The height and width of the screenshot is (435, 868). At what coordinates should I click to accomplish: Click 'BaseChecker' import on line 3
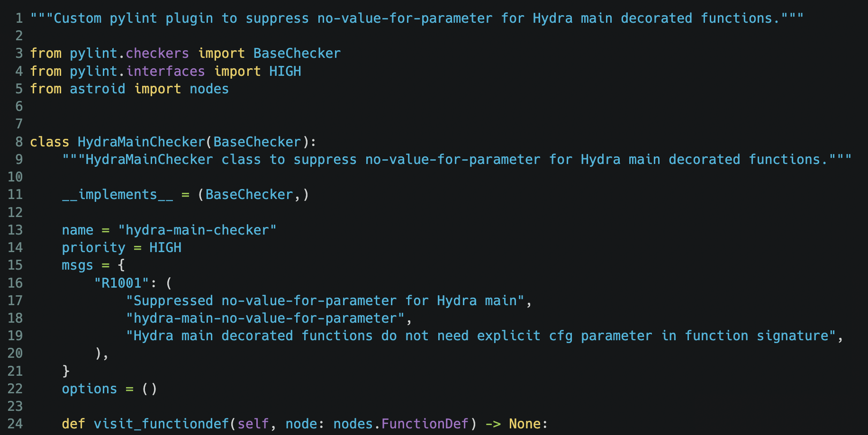coord(297,53)
